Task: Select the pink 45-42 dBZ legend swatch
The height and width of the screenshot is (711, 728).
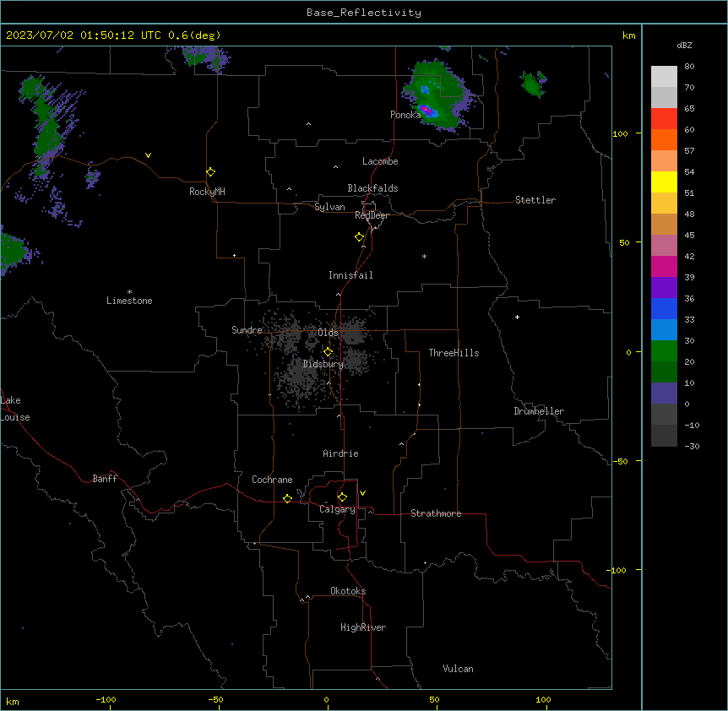Action: pyautogui.click(x=664, y=246)
